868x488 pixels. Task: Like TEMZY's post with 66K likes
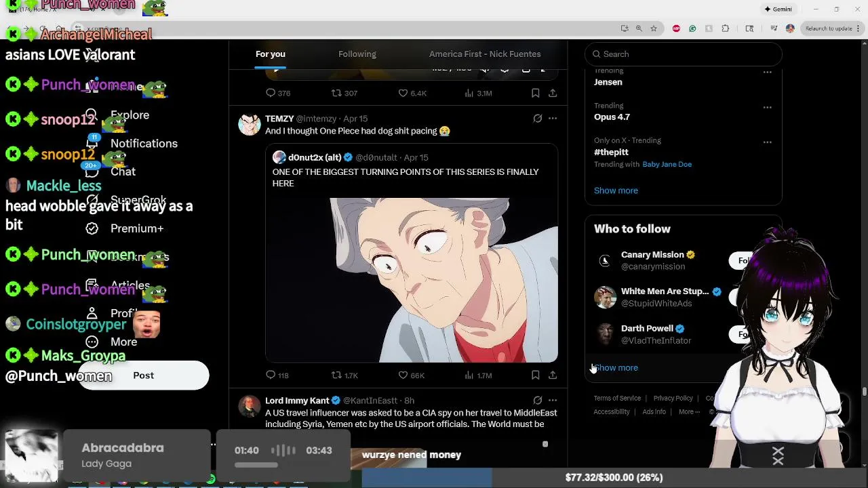click(412, 375)
